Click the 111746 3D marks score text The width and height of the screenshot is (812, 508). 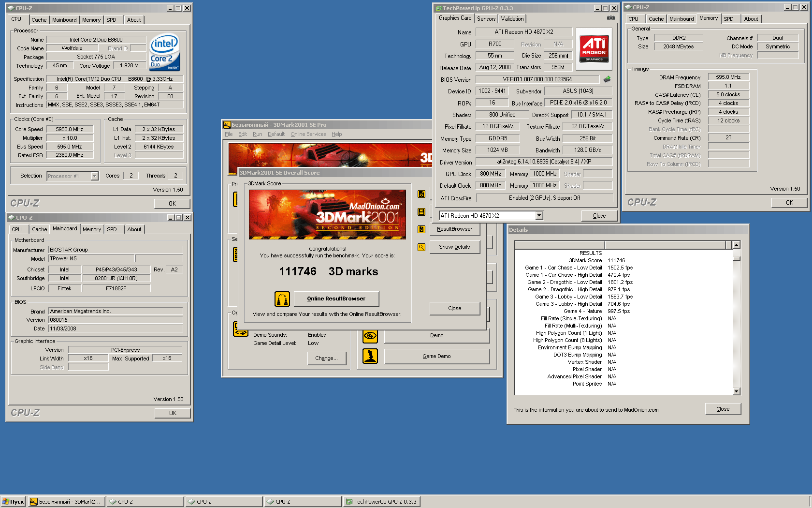pos(328,272)
